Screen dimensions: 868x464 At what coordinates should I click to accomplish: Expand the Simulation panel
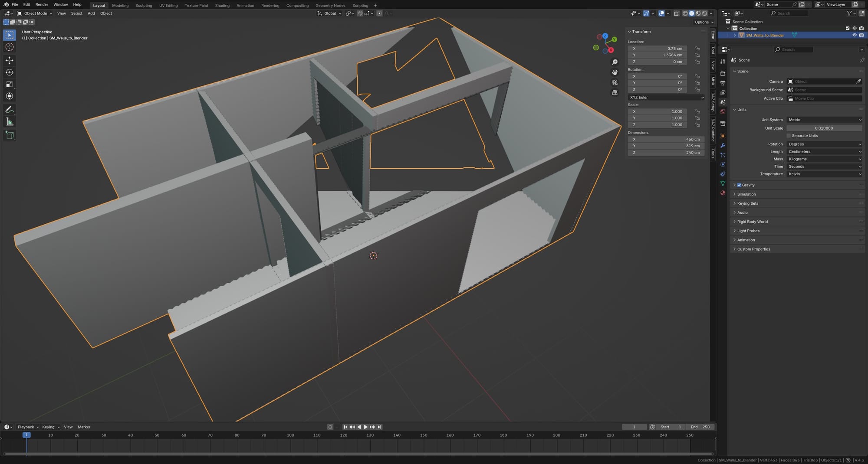pyautogui.click(x=746, y=194)
